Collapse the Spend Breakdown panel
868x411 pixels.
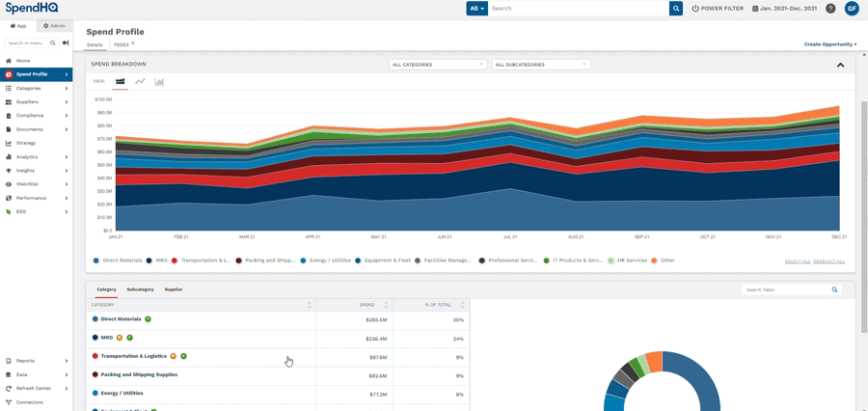pyautogui.click(x=840, y=65)
